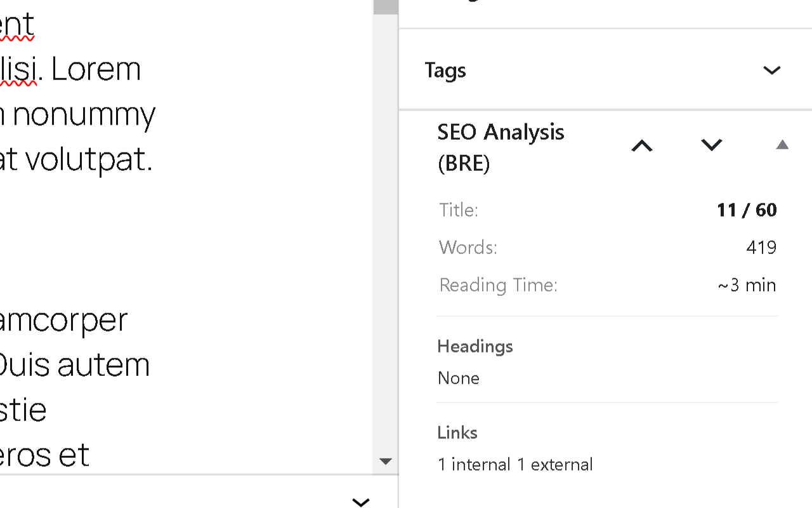The width and height of the screenshot is (812, 508).
Task: Click the down arrow on the editor scrollbar
Action: (386, 462)
